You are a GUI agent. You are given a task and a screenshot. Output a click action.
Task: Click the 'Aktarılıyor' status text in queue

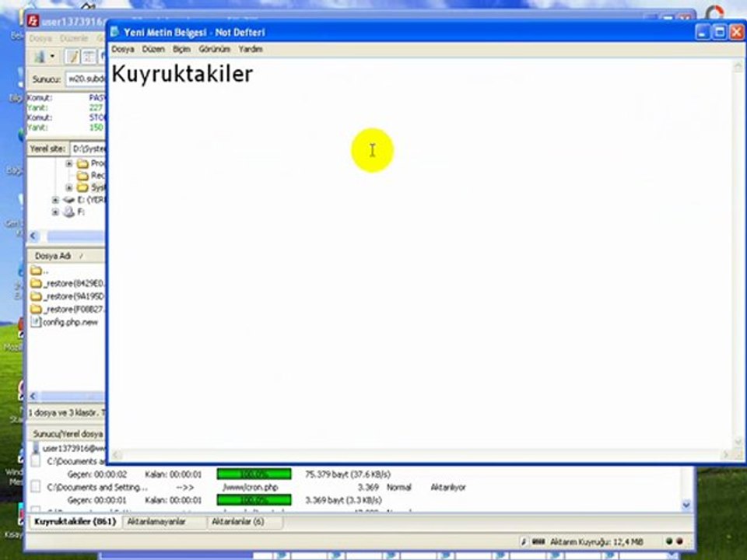click(448, 487)
